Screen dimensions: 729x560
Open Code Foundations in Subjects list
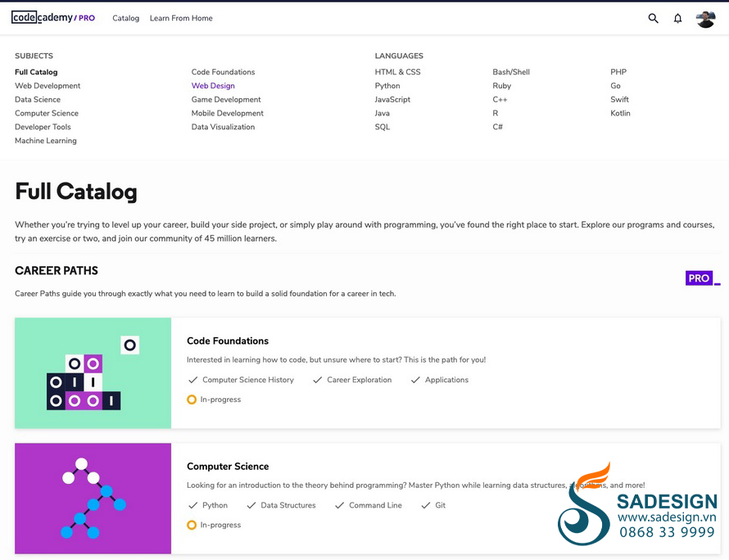223,72
